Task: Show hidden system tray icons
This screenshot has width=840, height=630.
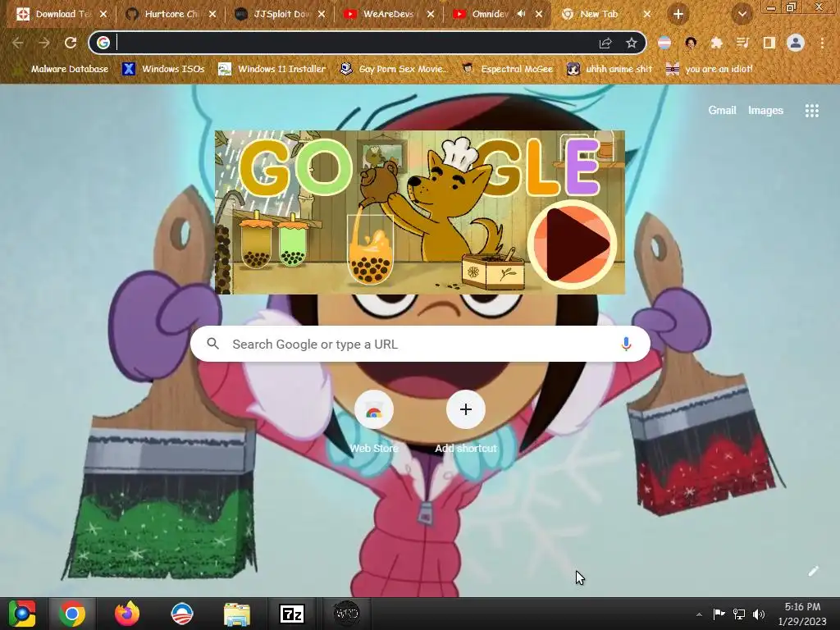Action: pos(699,614)
